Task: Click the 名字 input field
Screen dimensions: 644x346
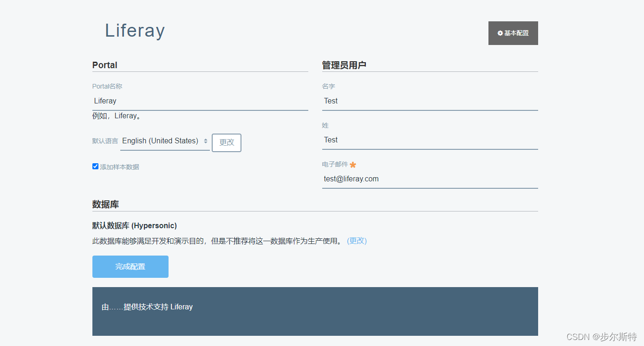Action: [430, 101]
